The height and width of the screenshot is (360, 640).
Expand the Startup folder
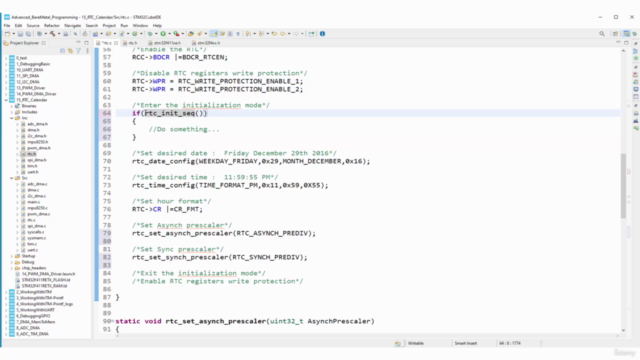click(x=12, y=256)
